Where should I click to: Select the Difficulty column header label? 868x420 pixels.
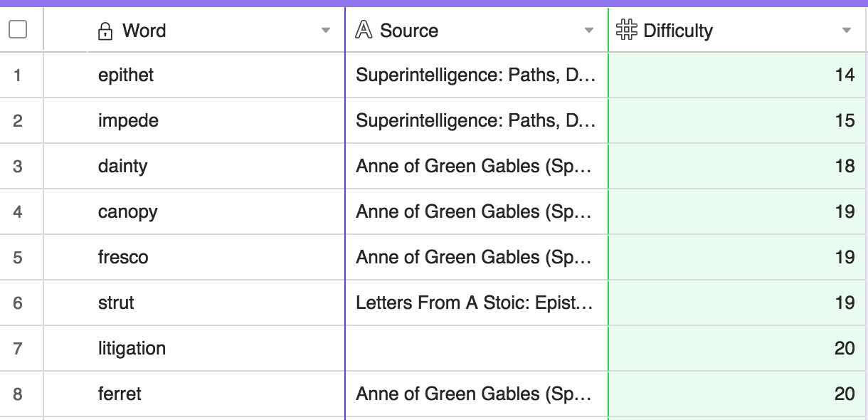677,31
